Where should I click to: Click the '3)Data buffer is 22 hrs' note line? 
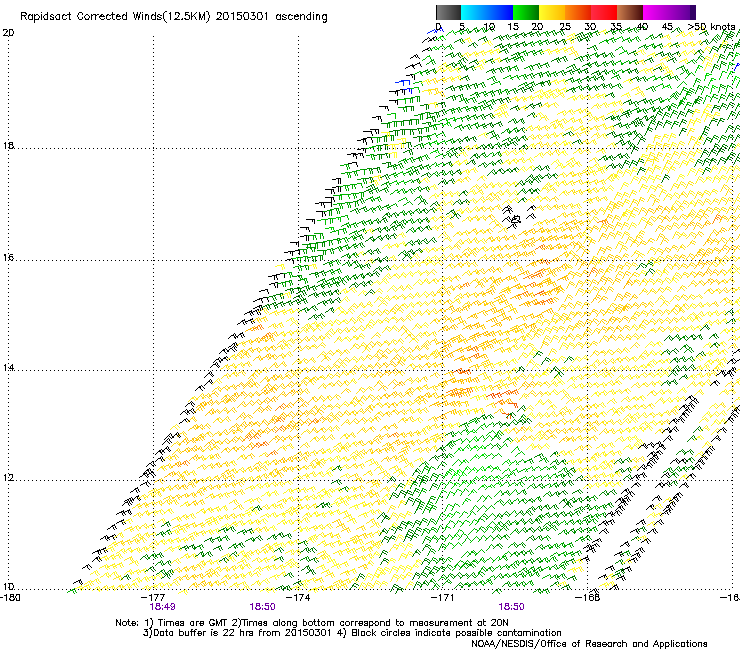pyautogui.click(x=352, y=633)
